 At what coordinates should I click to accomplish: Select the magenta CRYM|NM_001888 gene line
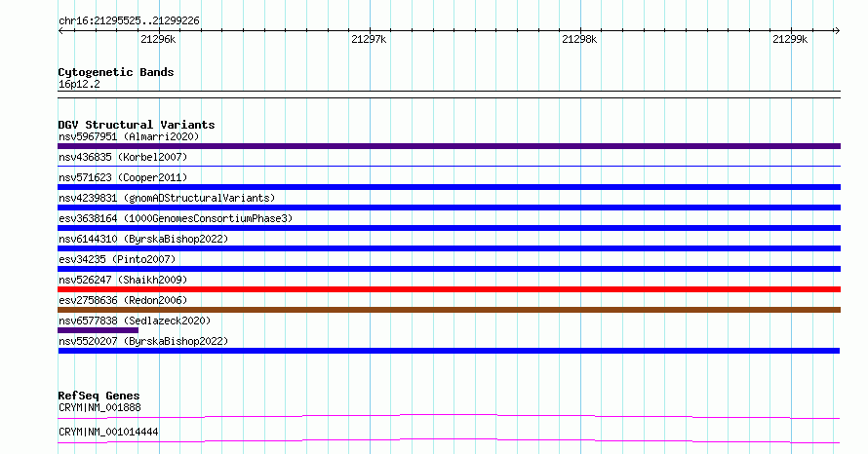point(449,416)
